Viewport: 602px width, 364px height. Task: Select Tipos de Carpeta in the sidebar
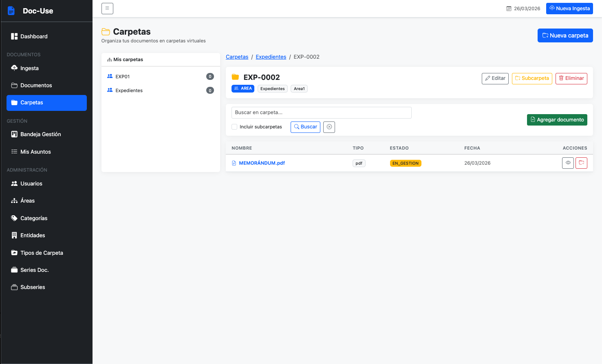[x=13, y=253]
